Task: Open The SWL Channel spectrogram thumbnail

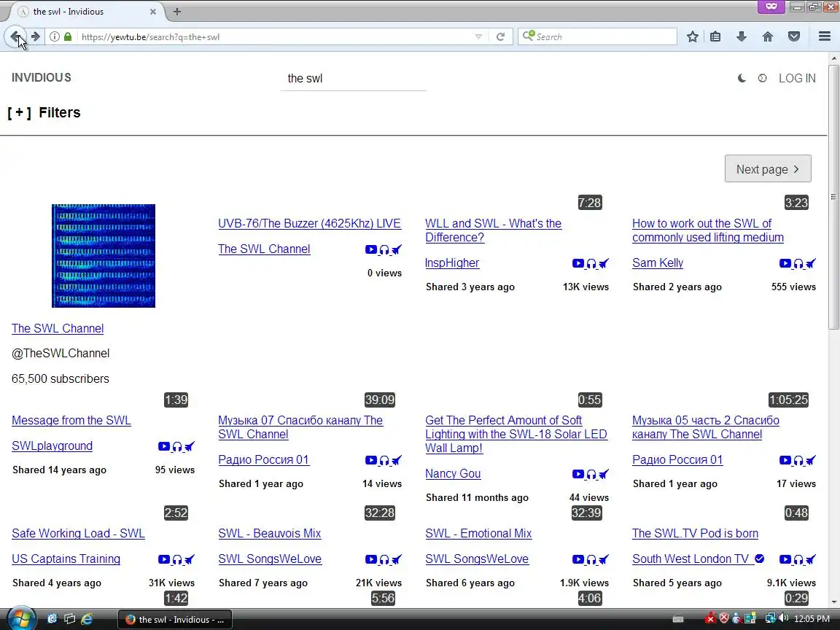Action: [x=104, y=255]
